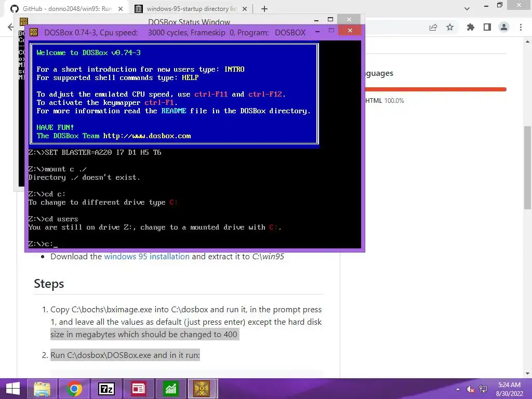Share this page from Chrome's toolbar
532x399 pixels.
coord(433,27)
